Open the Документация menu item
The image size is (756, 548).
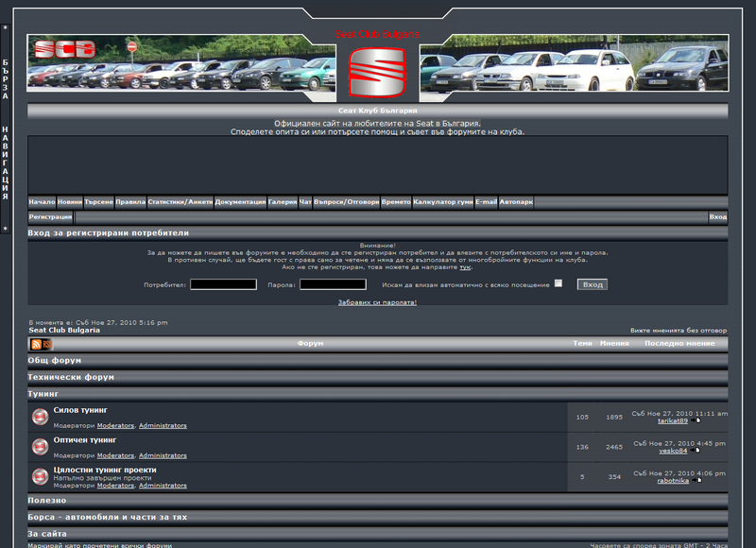coord(241,202)
